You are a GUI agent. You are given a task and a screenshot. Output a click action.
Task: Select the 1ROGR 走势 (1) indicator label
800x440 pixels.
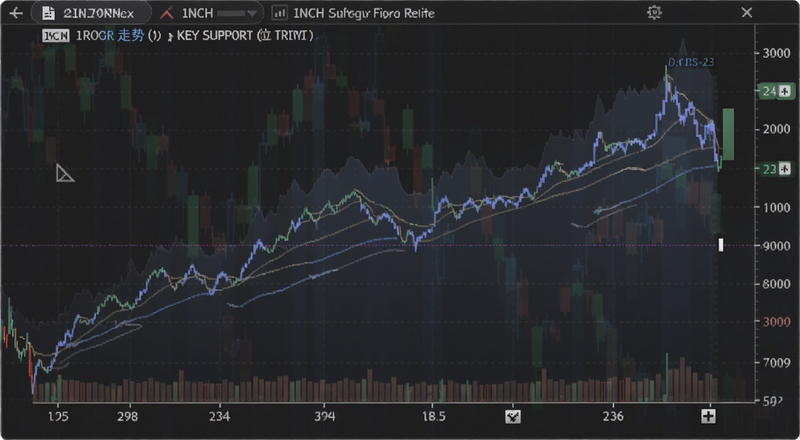point(118,36)
